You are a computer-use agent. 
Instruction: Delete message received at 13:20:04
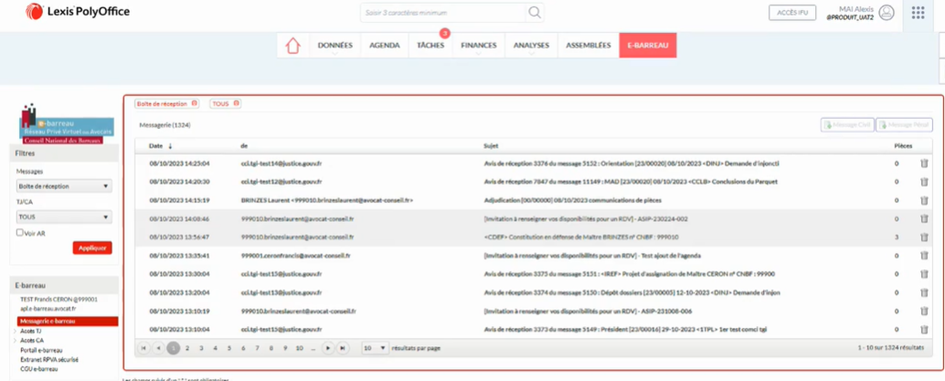[x=924, y=292]
